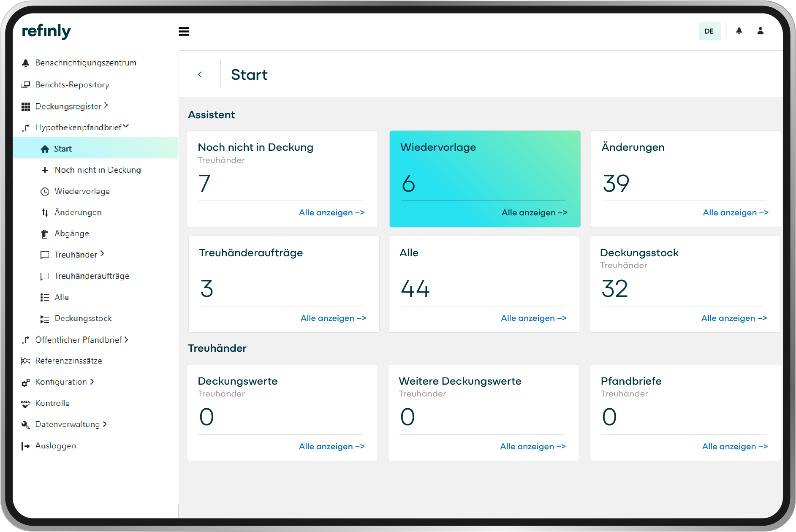Select the Kontrolle DATA icon
This screenshot has height=532, width=796.
point(25,403)
